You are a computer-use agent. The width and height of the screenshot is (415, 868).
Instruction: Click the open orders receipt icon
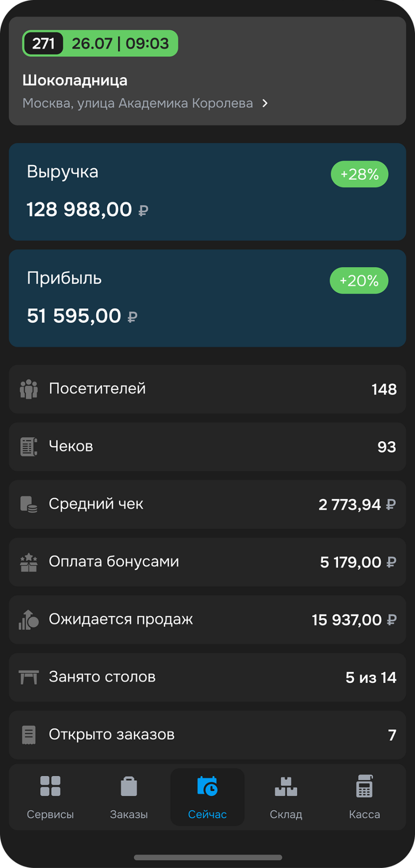pyautogui.click(x=28, y=735)
